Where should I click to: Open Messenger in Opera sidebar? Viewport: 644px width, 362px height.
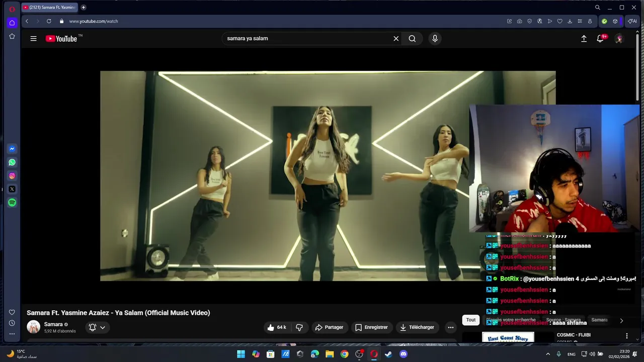point(12,149)
